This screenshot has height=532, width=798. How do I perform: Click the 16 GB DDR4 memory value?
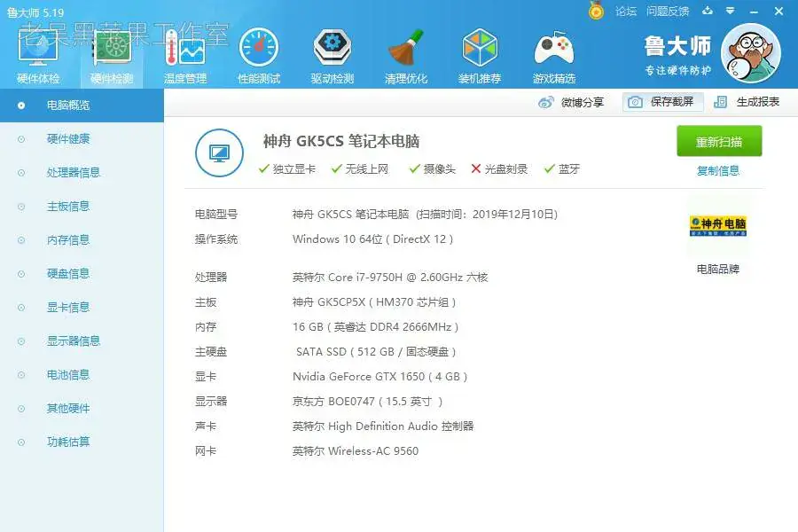(376, 327)
